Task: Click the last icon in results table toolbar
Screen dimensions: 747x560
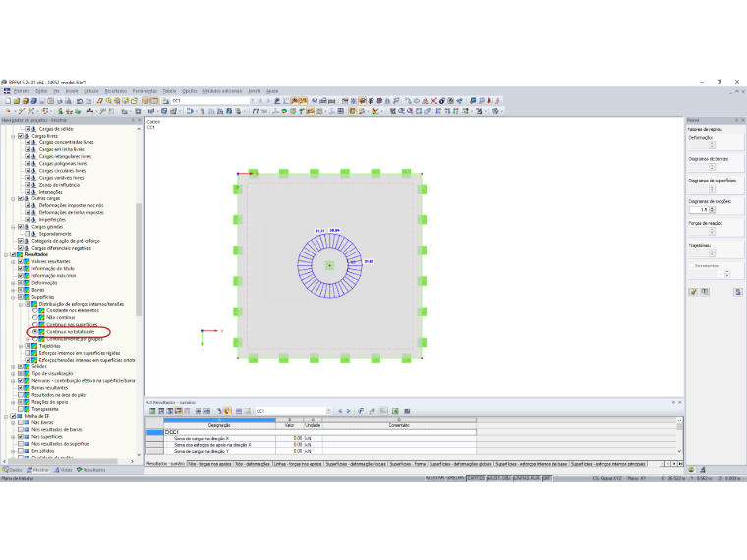Action: pos(407,411)
